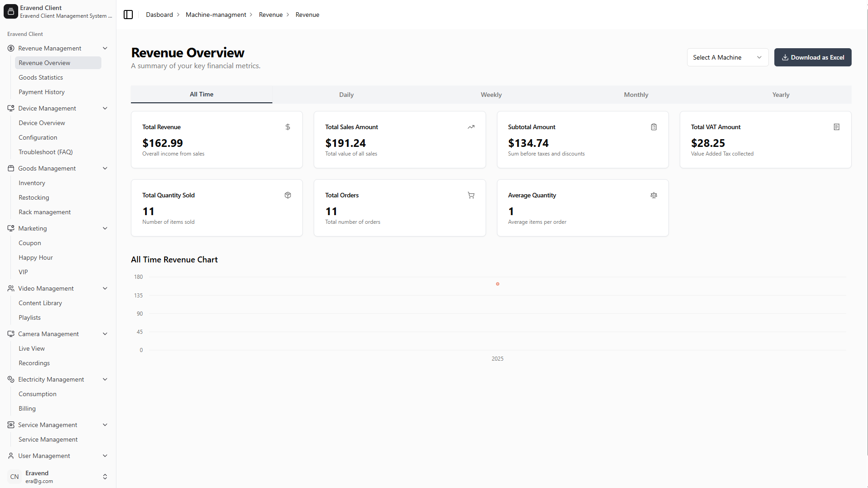Switch to the Monthly tab
Screen dimensions: 868x488
coord(636,95)
